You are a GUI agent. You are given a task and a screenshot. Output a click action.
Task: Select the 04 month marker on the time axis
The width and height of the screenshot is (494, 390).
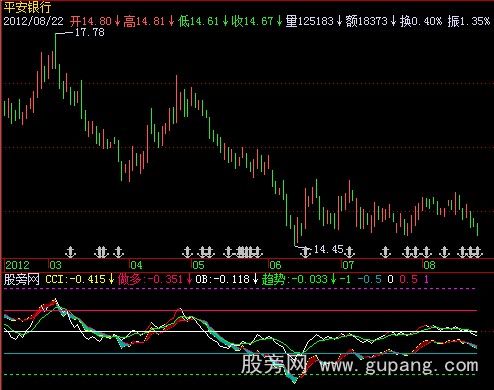[x=136, y=265]
